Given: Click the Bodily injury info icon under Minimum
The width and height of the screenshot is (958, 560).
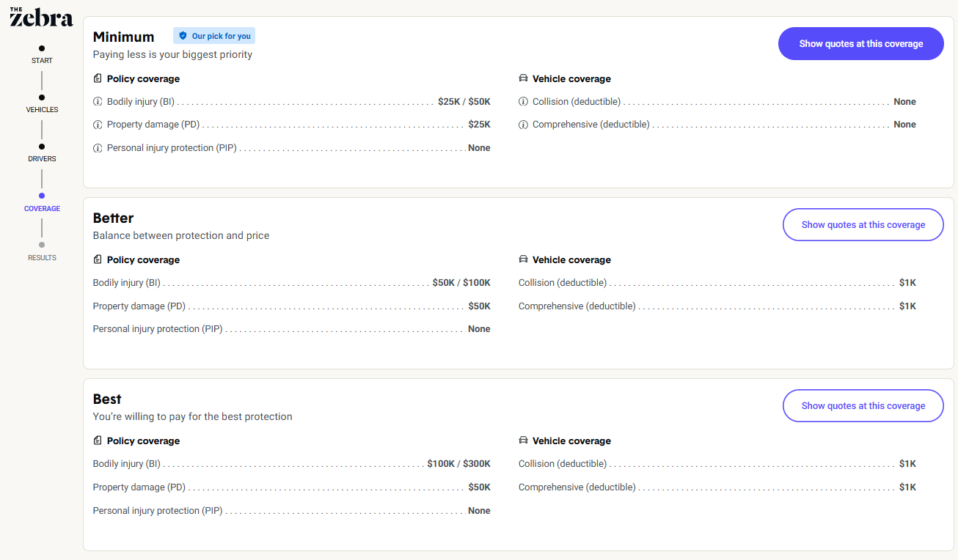Looking at the screenshot, I should pos(98,101).
